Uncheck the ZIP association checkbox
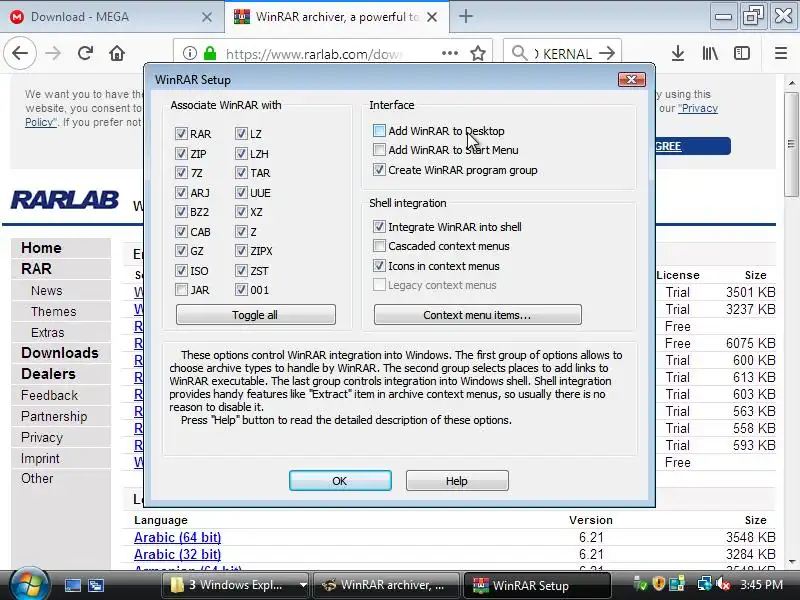Viewport: 800px width, 600px height. [x=181, y=154]
